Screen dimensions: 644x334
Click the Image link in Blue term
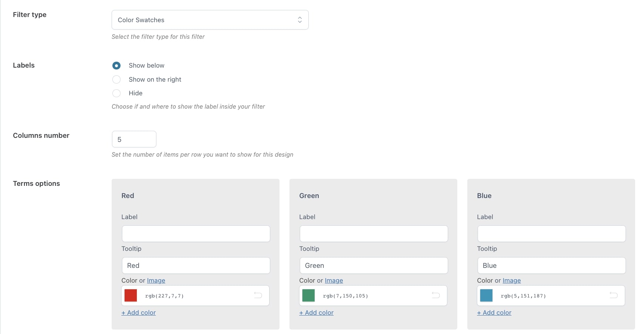(x=512, y=280)
